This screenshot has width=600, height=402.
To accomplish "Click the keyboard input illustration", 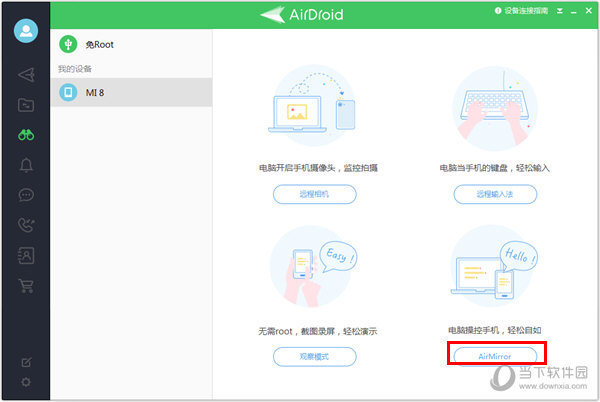I will [495, 109].
